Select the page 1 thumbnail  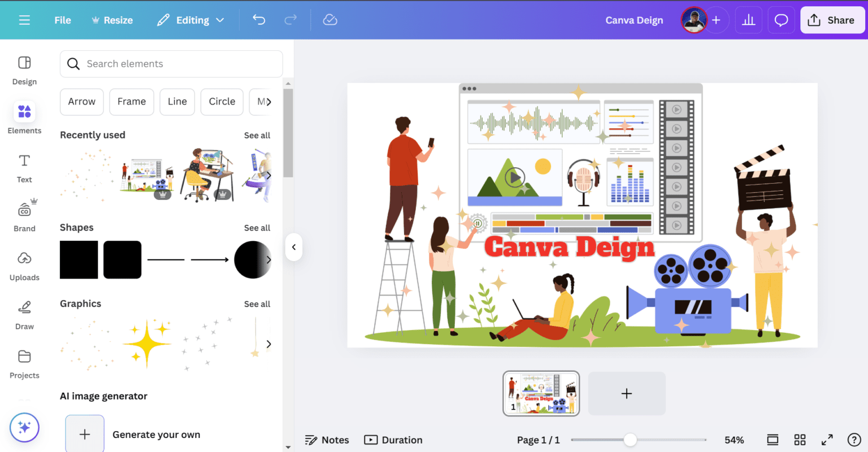(541, 393)
